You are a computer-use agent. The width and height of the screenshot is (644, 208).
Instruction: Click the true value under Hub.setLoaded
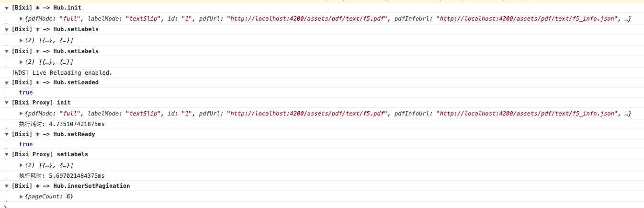point(26,92)
